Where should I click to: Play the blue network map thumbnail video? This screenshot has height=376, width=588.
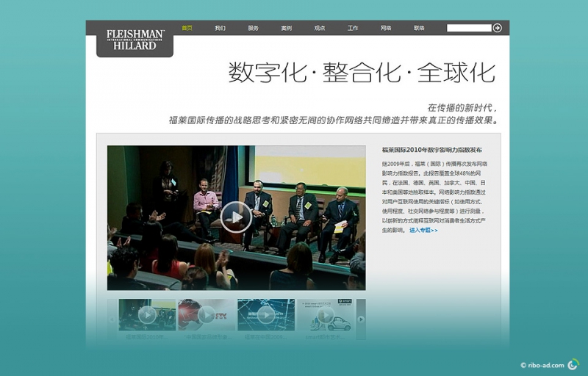pyautogui.click(x=266, y=314)
